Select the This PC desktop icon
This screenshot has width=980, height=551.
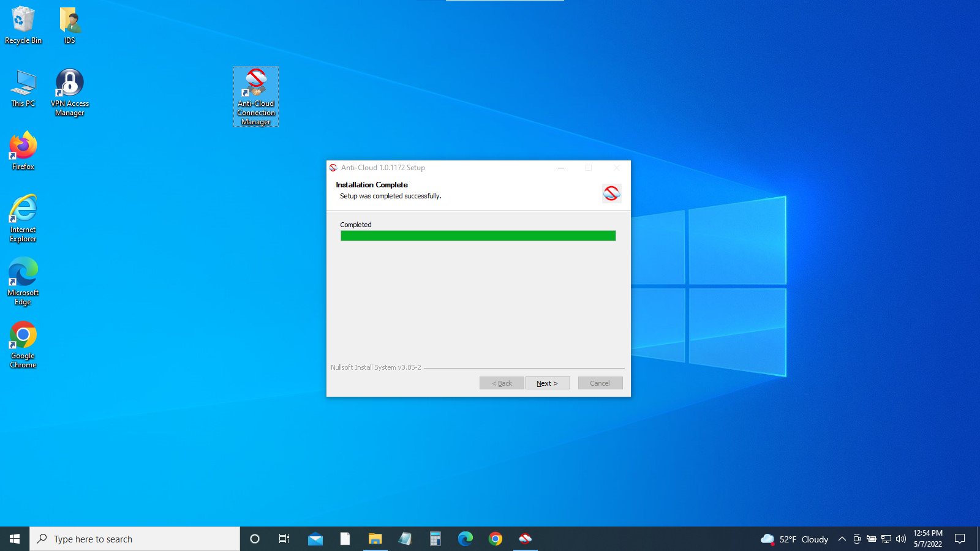click(23, 89)
